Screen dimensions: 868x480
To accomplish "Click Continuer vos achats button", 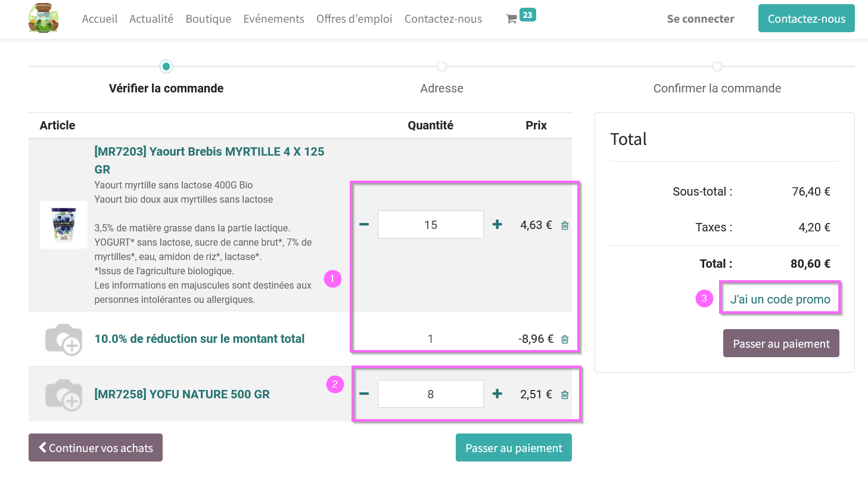I will [x=95, y=448].
